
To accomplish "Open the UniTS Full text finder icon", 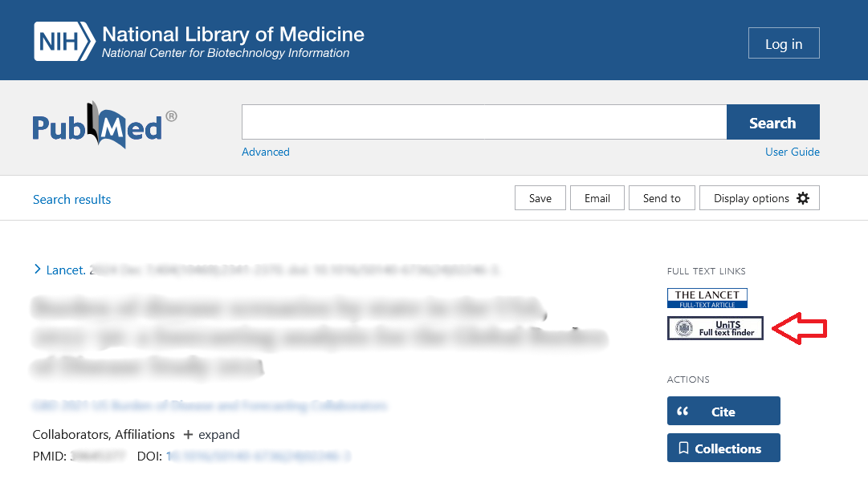I will pos(715,328).
